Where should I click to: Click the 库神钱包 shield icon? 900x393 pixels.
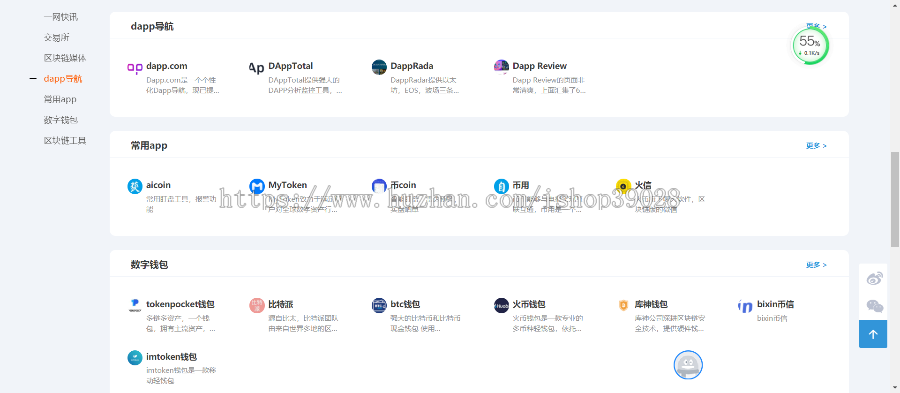(623, 305)
